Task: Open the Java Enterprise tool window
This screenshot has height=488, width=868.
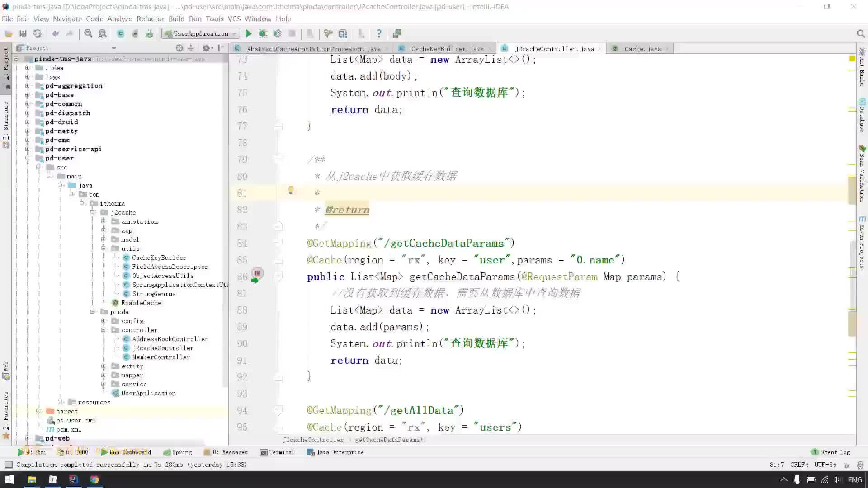Action: click(x=335, y=452)
